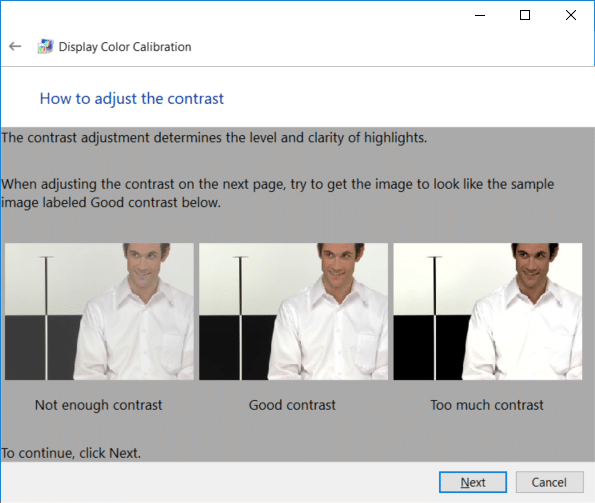Click the paragraph starting When adjusting the contrast
Image resolution: width=595 pixels, height=503 pixels.
[277, 193]
